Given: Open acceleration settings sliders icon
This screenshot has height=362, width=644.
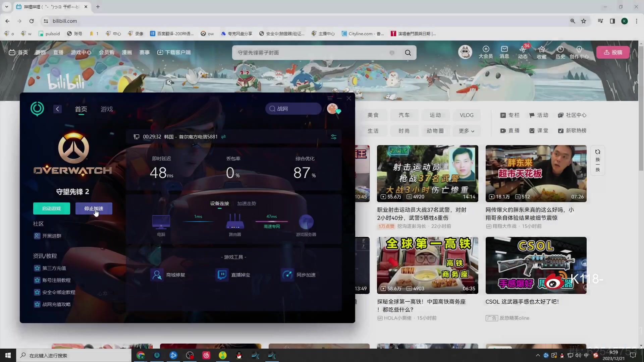Looking at the screenshot, I should tap(334, 137).
